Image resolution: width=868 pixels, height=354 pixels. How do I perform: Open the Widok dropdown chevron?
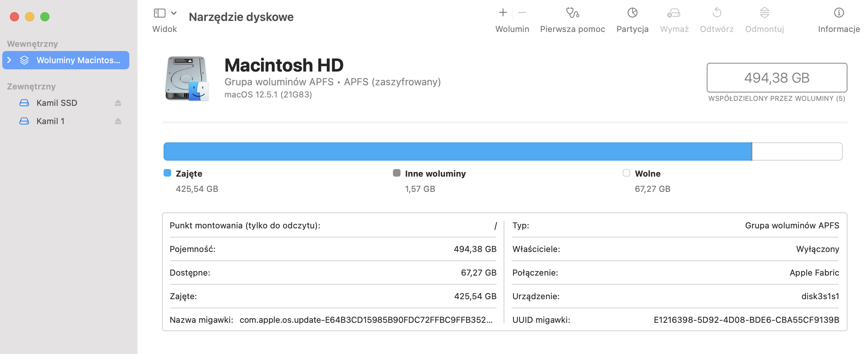pyautogui.click(x=174, y=13)
